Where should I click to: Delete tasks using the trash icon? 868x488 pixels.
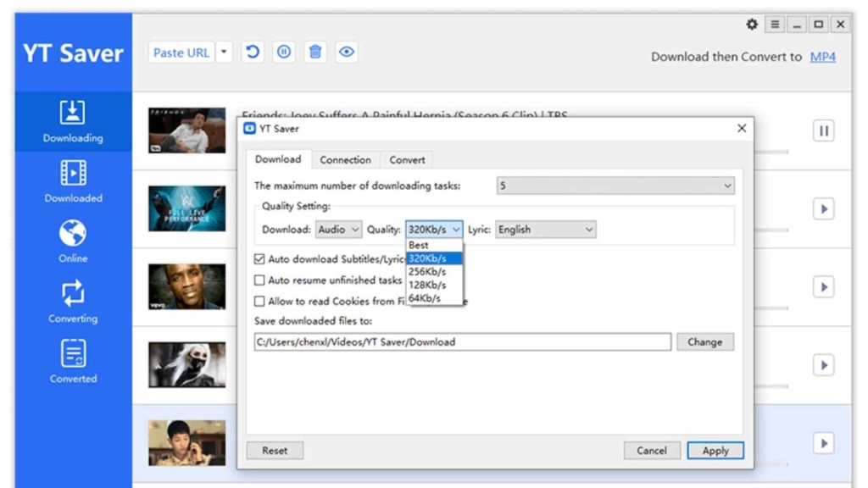pos(315,52)
